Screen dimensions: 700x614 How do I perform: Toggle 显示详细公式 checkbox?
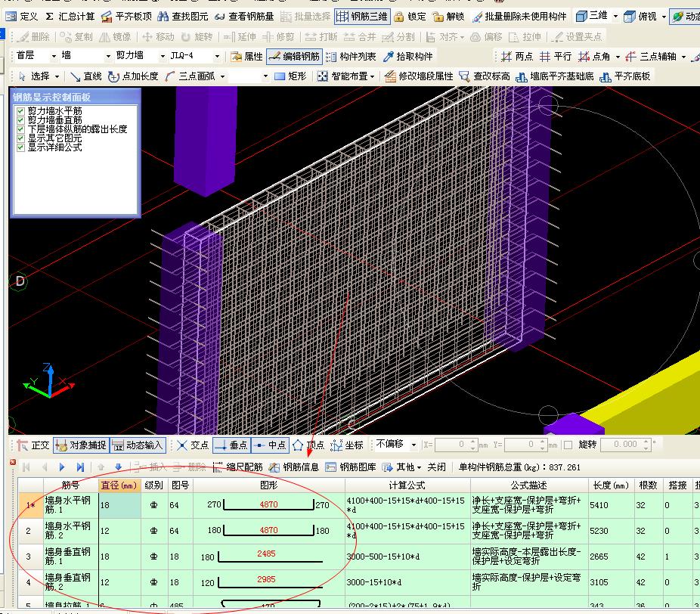[20, 147]
